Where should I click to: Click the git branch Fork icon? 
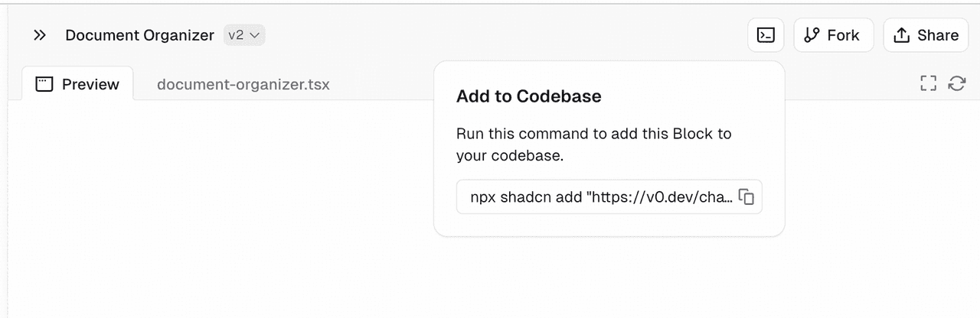click(x=812, y=35)
